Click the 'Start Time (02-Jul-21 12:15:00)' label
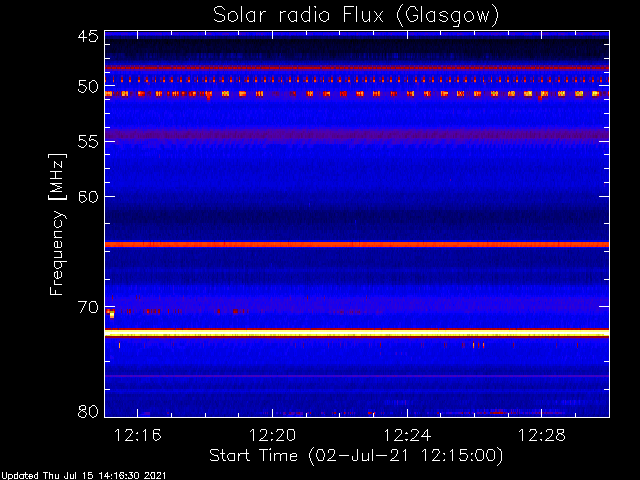640x480 pixels. 356,456
